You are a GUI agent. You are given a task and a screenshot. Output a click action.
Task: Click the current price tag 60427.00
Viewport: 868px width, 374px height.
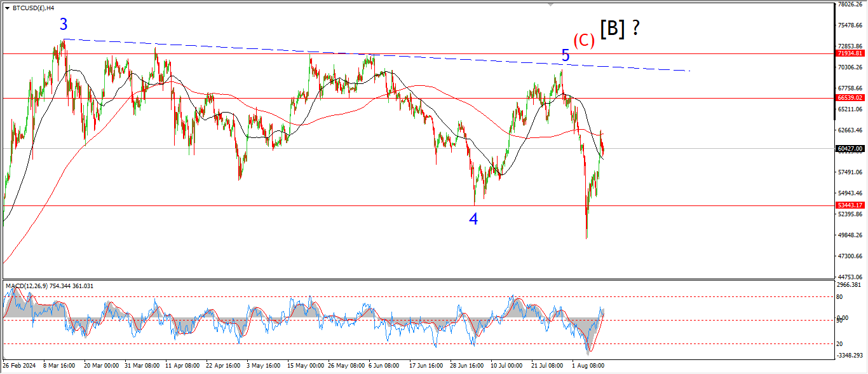850,149
